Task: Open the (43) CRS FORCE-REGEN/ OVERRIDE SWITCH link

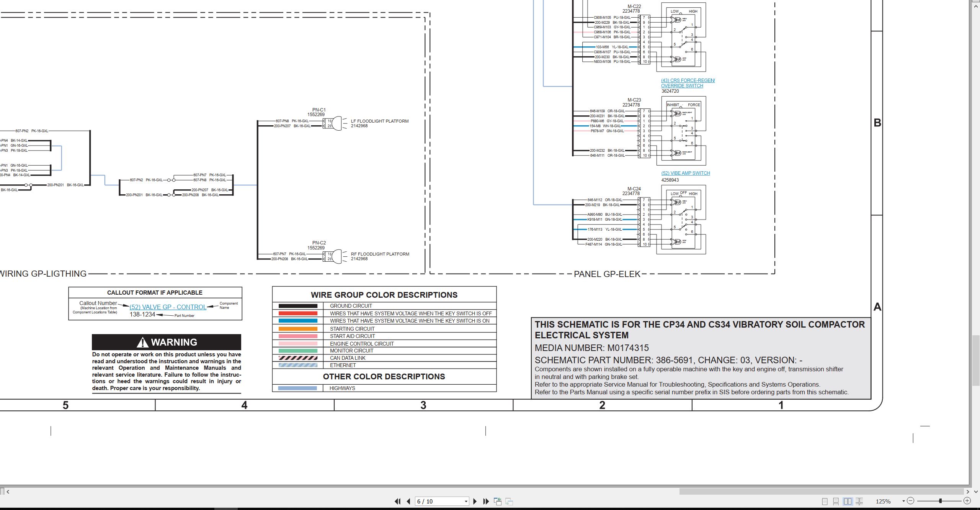Action: pyautogui.click(x=688, y=83)
